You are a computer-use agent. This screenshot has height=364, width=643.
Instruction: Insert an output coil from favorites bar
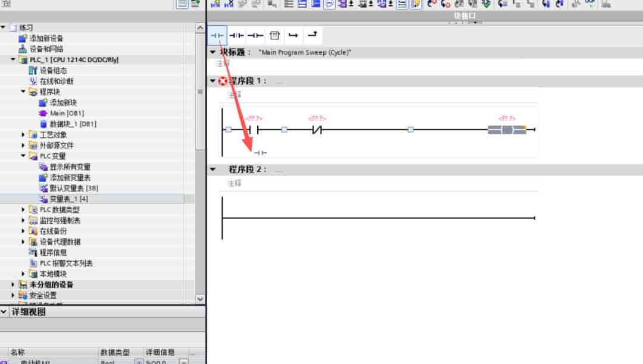click(x=255, y=36)
